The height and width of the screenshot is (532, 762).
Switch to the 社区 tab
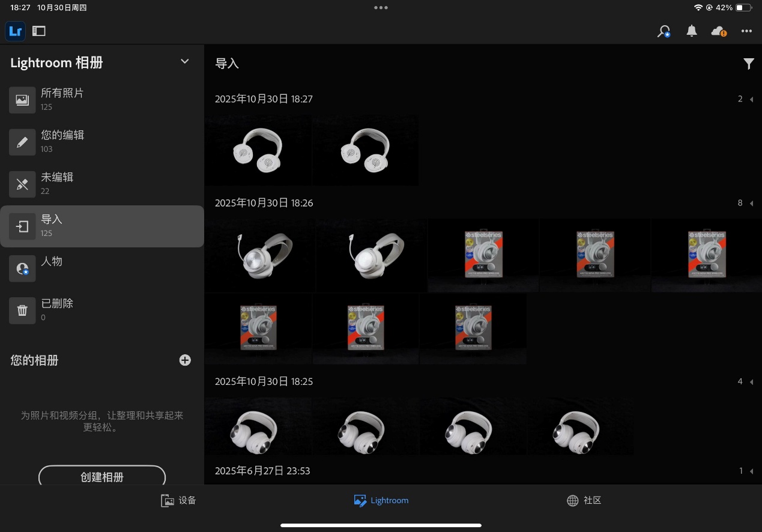[x=584, y=500]
